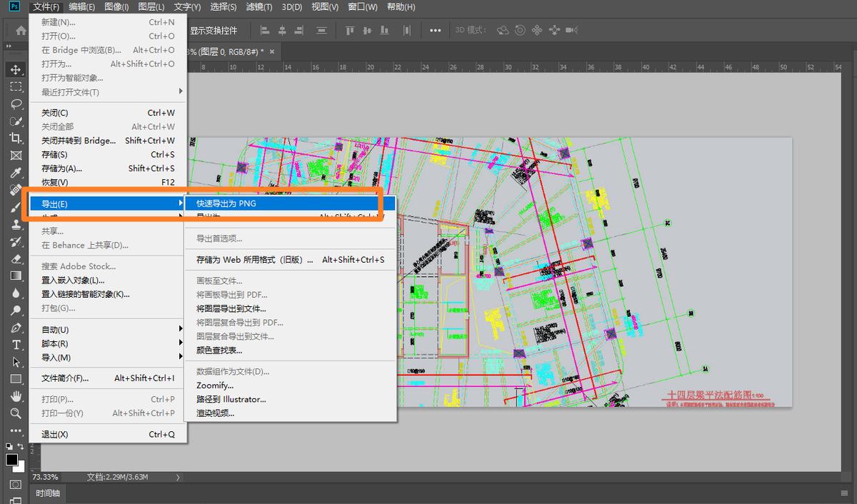Open status bar document info arrow
The width and height of the screenshot is (857, 504).
point(178,477)
